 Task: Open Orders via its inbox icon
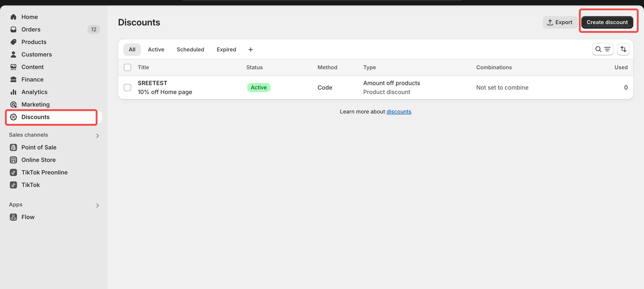[x=13, y=29]
